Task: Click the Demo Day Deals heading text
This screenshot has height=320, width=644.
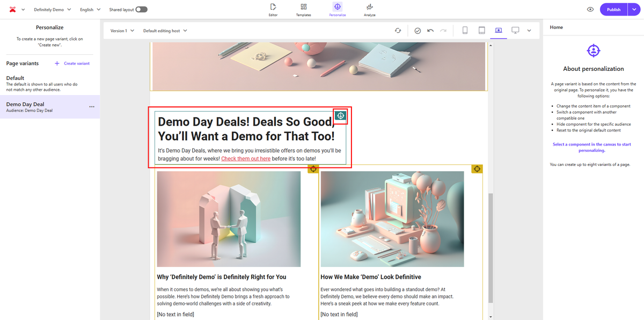Action: pyautogui.click(x=246, y=129)
